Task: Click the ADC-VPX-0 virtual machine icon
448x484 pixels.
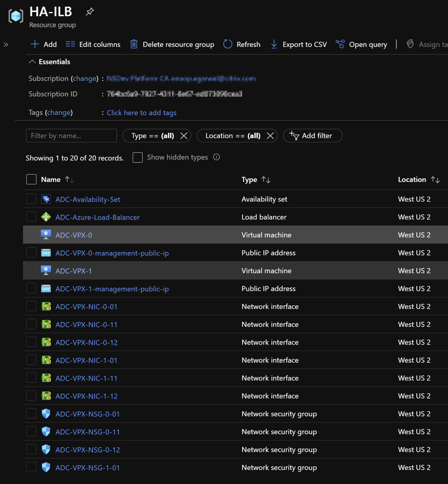Action: tap(46, 235)
